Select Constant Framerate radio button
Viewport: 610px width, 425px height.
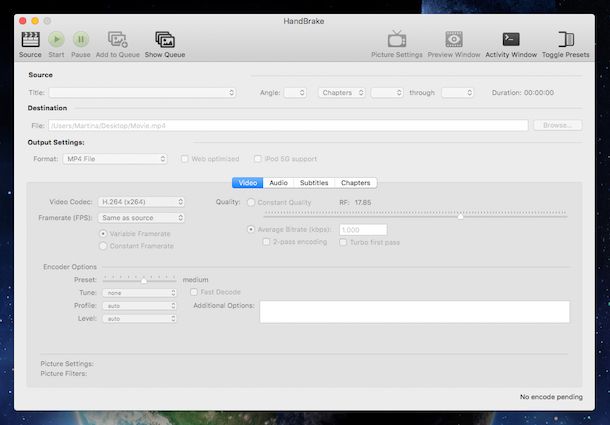coord(103,246)
